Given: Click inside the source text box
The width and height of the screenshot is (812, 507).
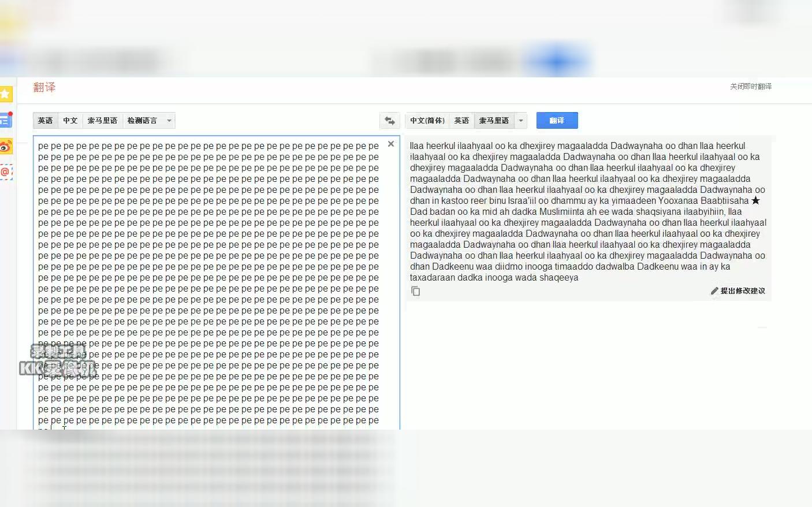Looking at the screenshot, I should coord(217,283).
